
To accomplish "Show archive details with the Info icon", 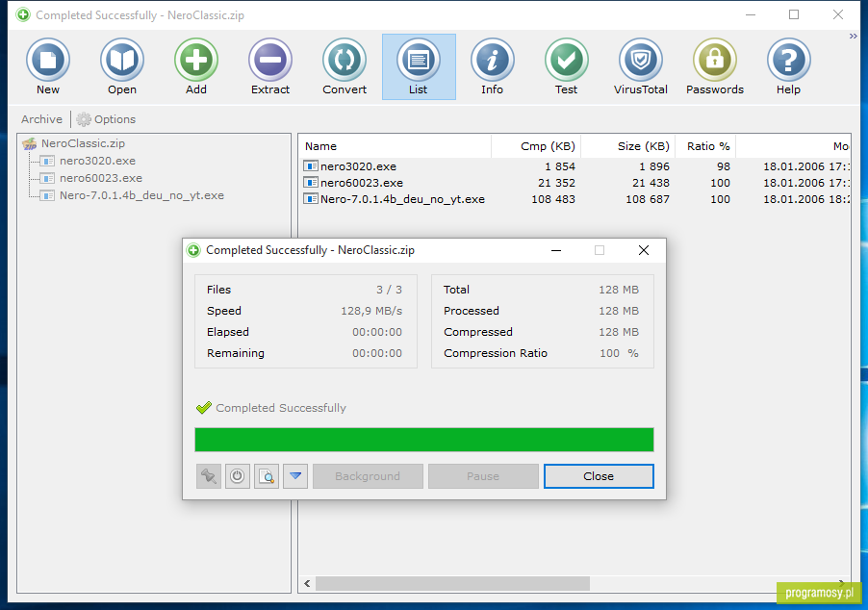I will point(492,60).
